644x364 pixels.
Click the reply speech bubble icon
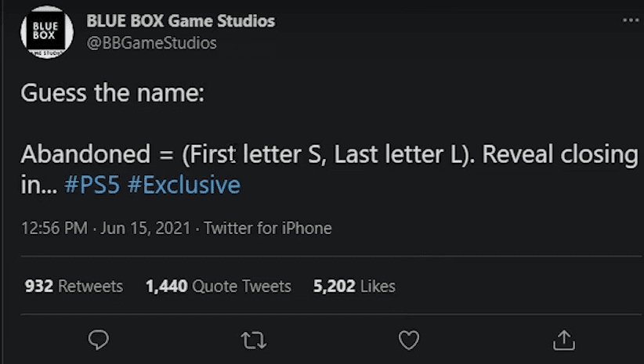point(98,340)
